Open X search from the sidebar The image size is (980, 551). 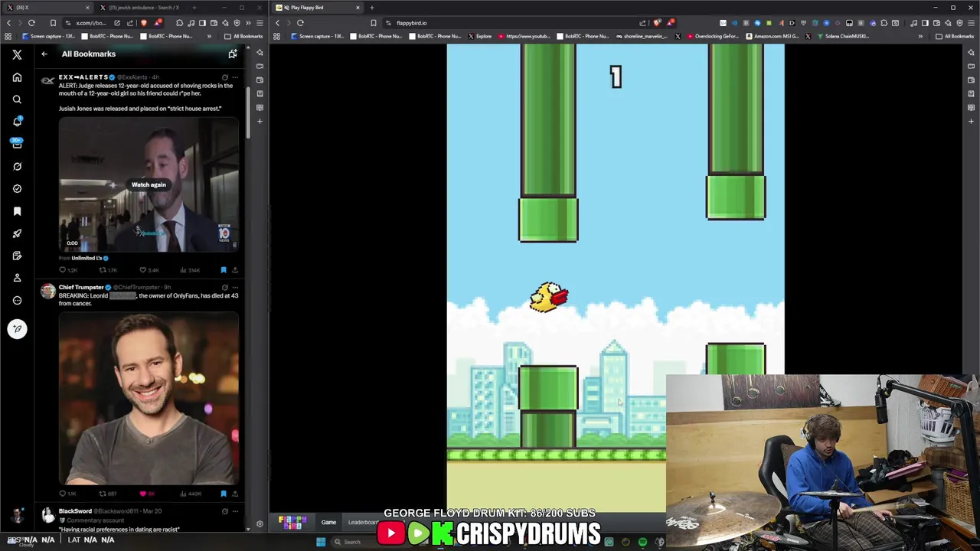point(17,99)
